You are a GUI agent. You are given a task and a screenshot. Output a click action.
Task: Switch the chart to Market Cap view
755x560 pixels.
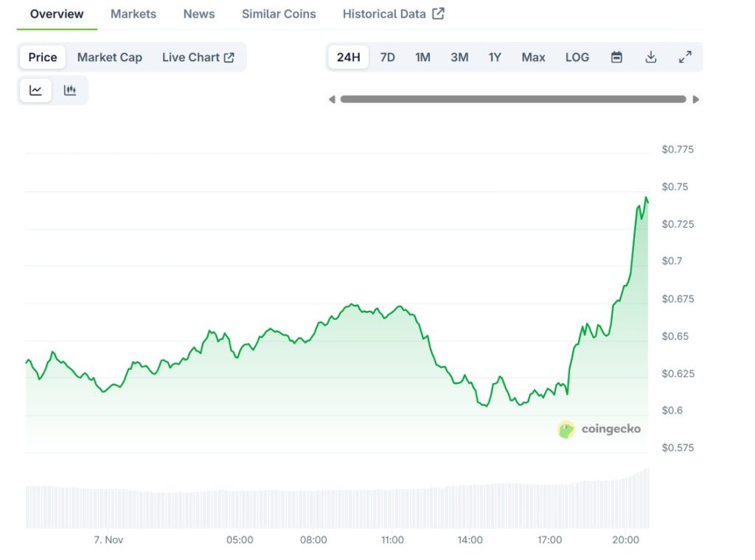coord(109,57)
